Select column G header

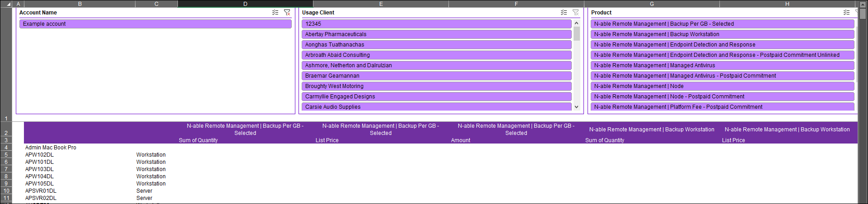[652, 4]
